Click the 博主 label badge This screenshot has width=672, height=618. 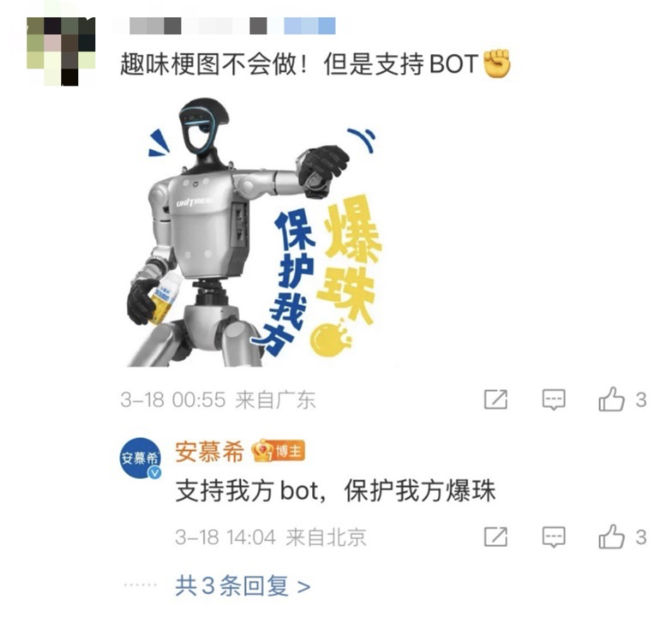point(290,451)
